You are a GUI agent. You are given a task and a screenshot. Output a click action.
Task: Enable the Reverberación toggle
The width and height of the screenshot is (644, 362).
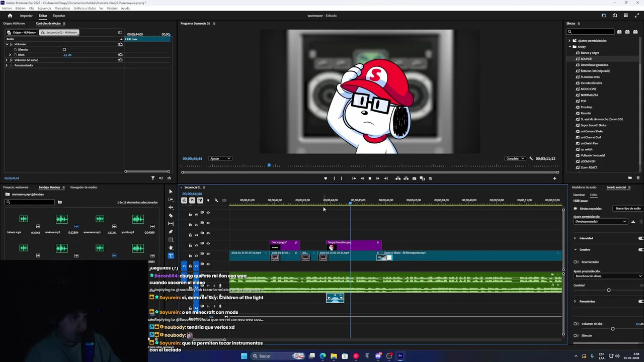(x=577, y=262)
